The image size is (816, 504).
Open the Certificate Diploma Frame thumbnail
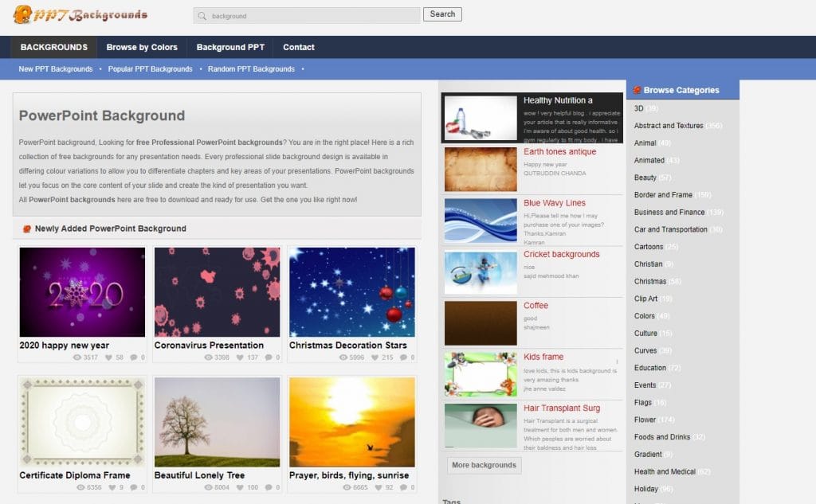[x=82, y=421]
